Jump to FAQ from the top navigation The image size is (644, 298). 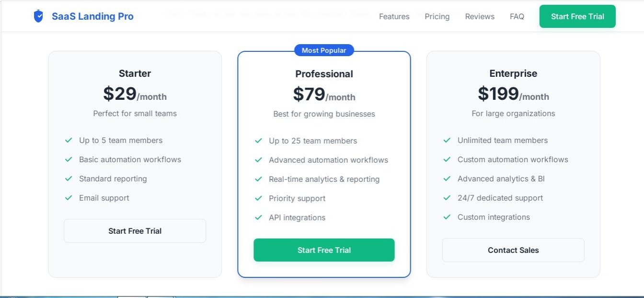click(x=517, y=16)
